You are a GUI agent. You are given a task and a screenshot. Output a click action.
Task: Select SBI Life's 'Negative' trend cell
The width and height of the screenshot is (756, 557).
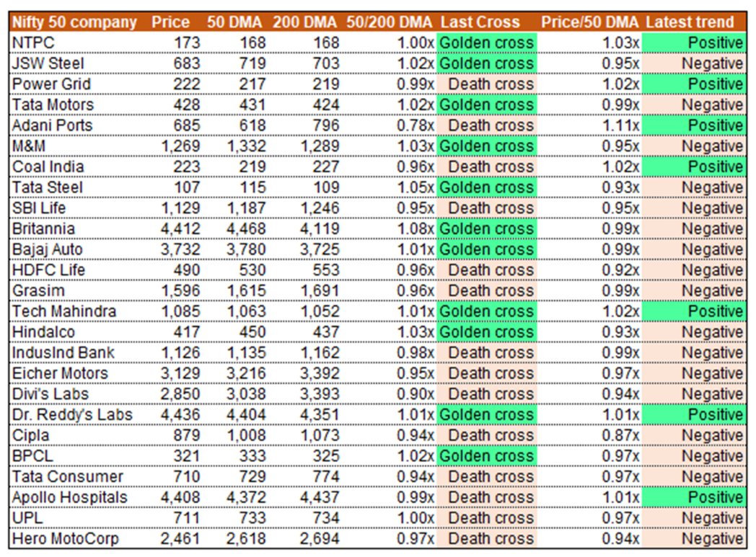coord(694,209)
